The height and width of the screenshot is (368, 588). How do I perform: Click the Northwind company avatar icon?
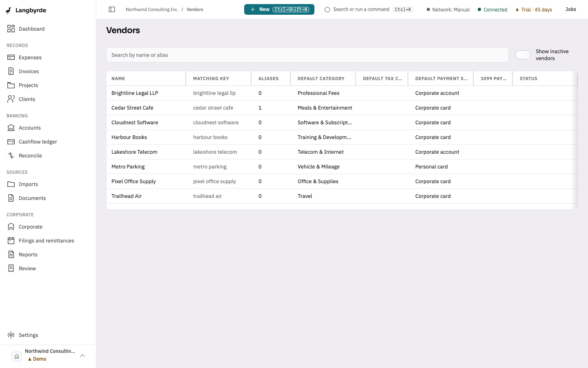(x=17, y=357)
